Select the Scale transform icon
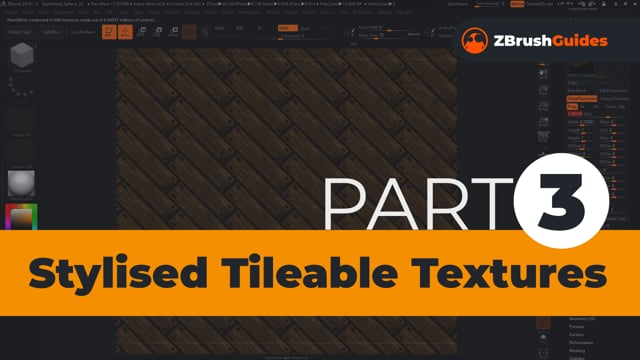This screenshot has width=640, height=360. click(x=158, y=32)
